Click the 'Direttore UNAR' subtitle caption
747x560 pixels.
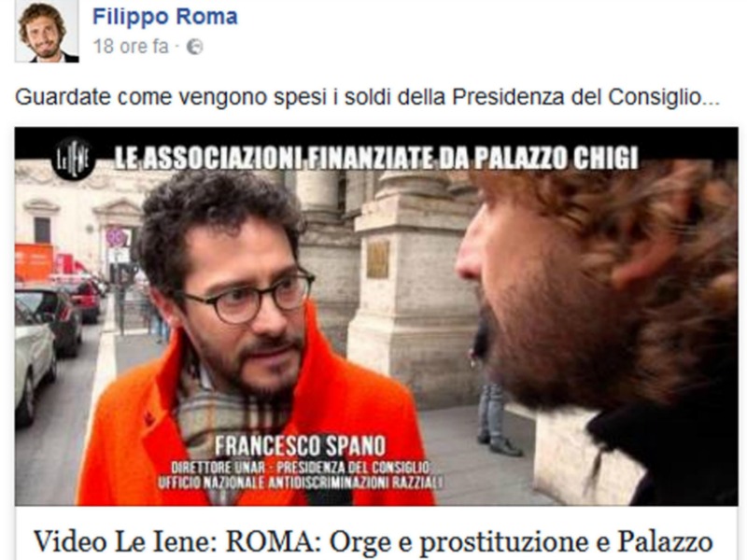click(x=301, y=467)
